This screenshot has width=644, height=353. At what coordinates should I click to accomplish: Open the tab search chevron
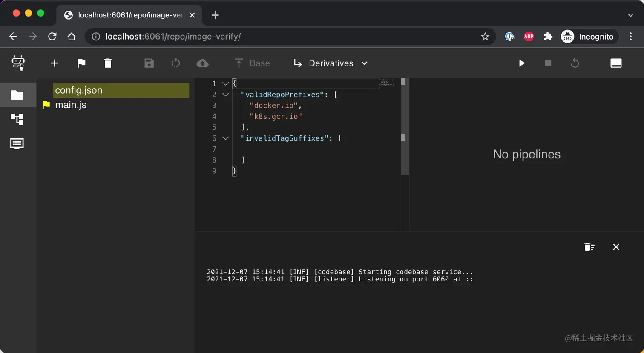(630, 15)
